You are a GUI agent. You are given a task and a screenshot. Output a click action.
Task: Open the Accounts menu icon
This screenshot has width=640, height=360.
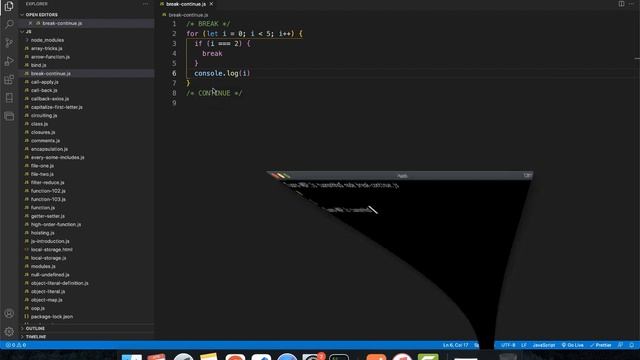point(9,313)
